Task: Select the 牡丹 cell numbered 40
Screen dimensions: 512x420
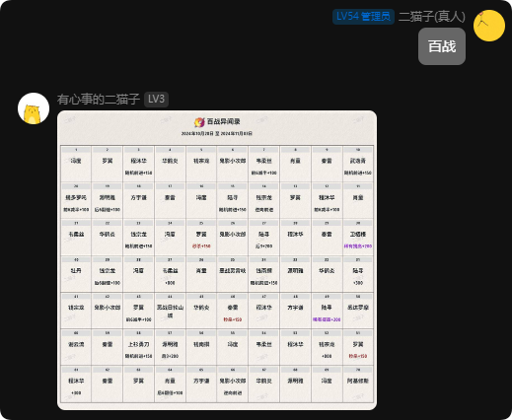Action: (x=76, y=274)
